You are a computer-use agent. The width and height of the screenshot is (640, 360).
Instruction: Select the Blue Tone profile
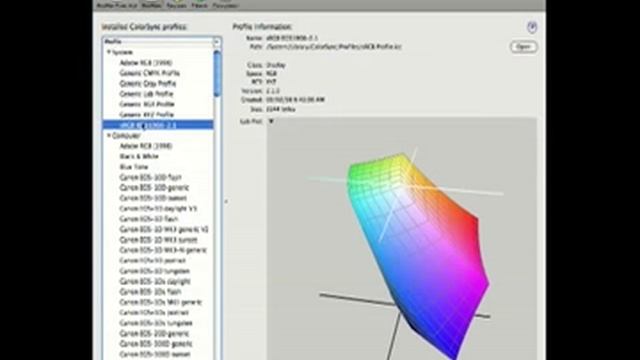[134, 167]
